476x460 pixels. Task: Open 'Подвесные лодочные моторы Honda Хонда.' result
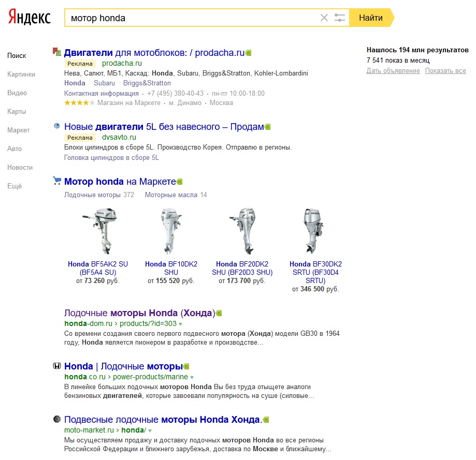click(163, 420)
